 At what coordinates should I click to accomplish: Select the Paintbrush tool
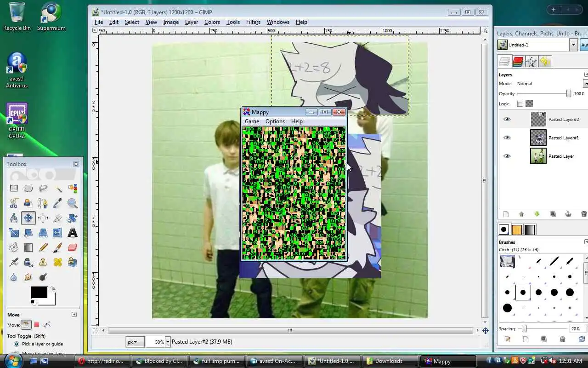[58, 247]
